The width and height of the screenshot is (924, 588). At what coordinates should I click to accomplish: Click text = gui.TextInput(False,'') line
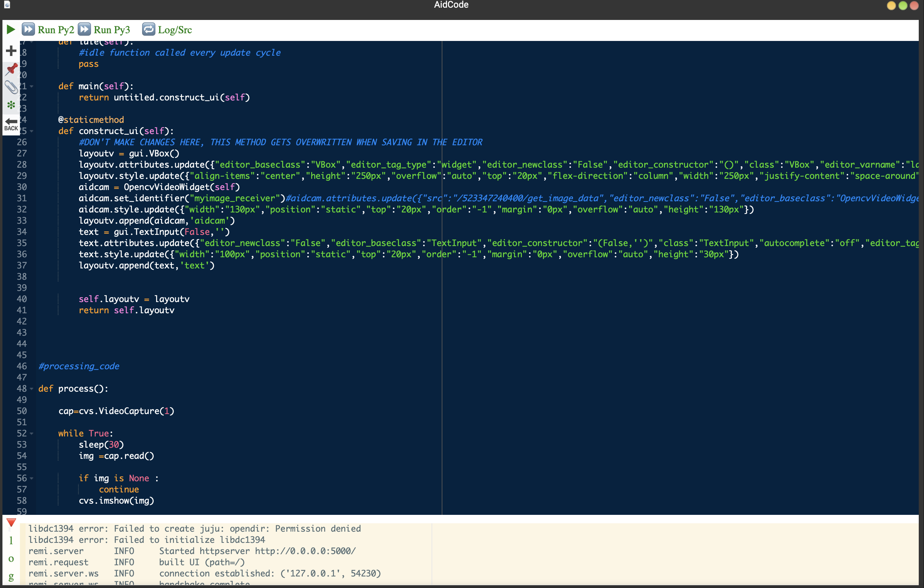pos(154,232)
